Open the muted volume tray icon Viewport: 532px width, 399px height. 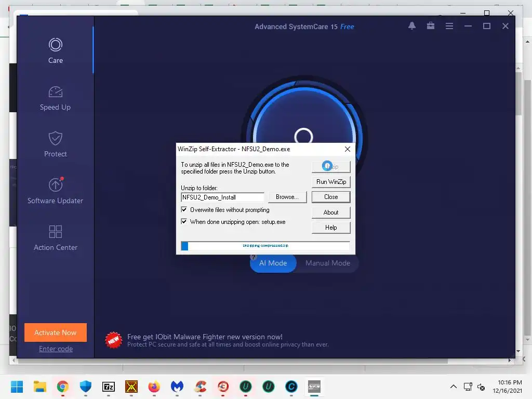(x=481, y=387)
